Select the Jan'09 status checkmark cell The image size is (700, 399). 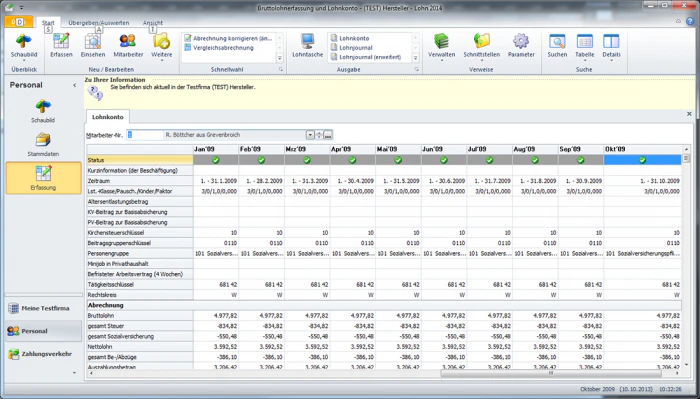(216, 160)
